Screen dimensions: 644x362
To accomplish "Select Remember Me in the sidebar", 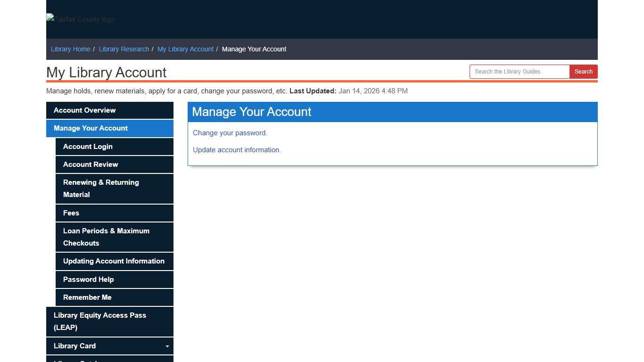I will click(x=87, y=297).
